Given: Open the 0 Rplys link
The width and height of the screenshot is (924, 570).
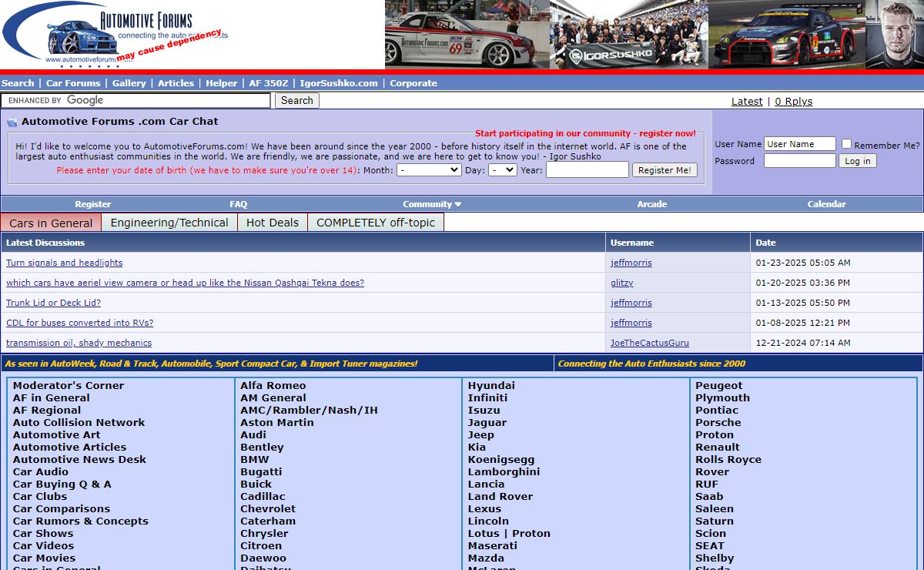Looking at the screenshot, I should [x=793, y=101].
